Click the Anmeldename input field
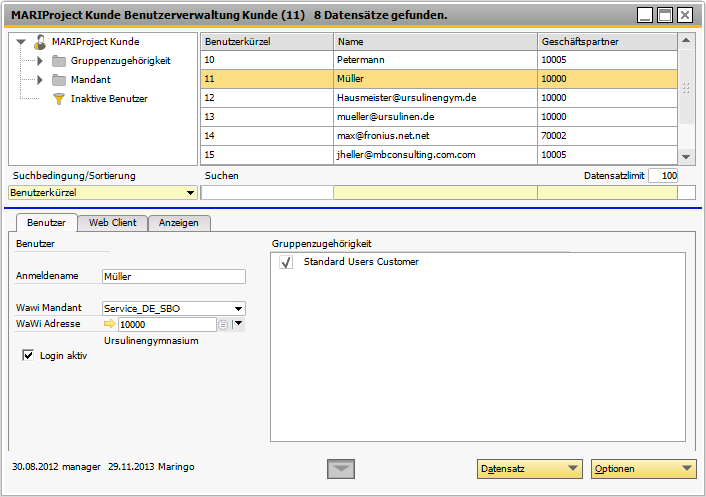The image size is (706, 497). [x=174, y=276]
